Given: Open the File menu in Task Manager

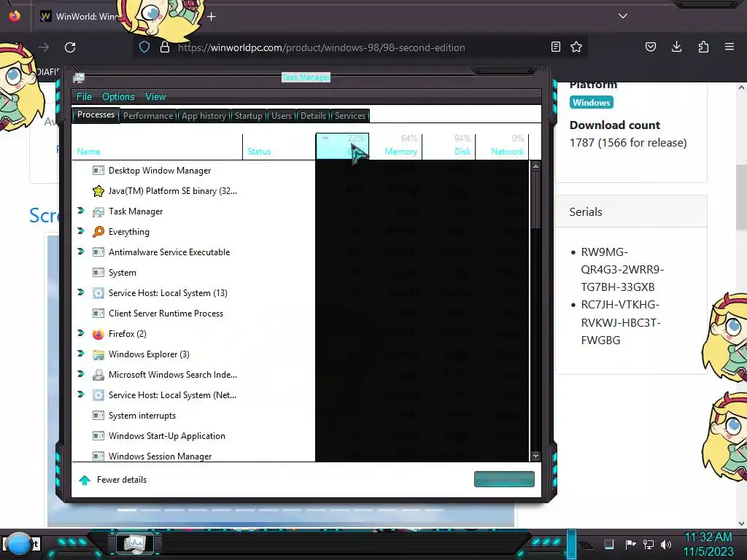Looking at the screenshot, I should (84, 97).
